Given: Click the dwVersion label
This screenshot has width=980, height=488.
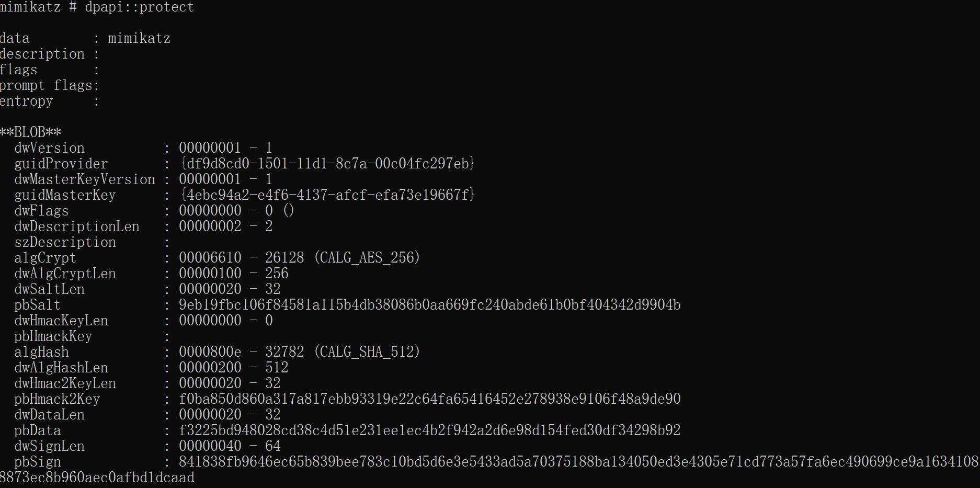Looking at the screenshot, I should [50, 148].
